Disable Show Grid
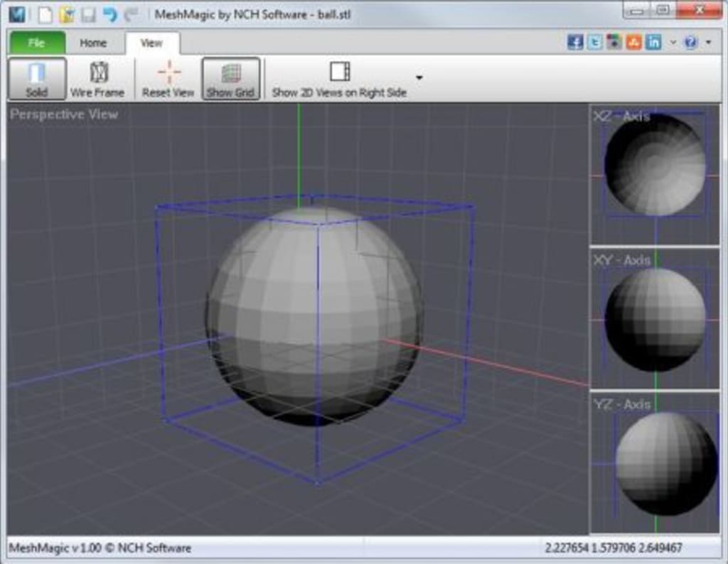728x564 pixels. coord(231,77)
